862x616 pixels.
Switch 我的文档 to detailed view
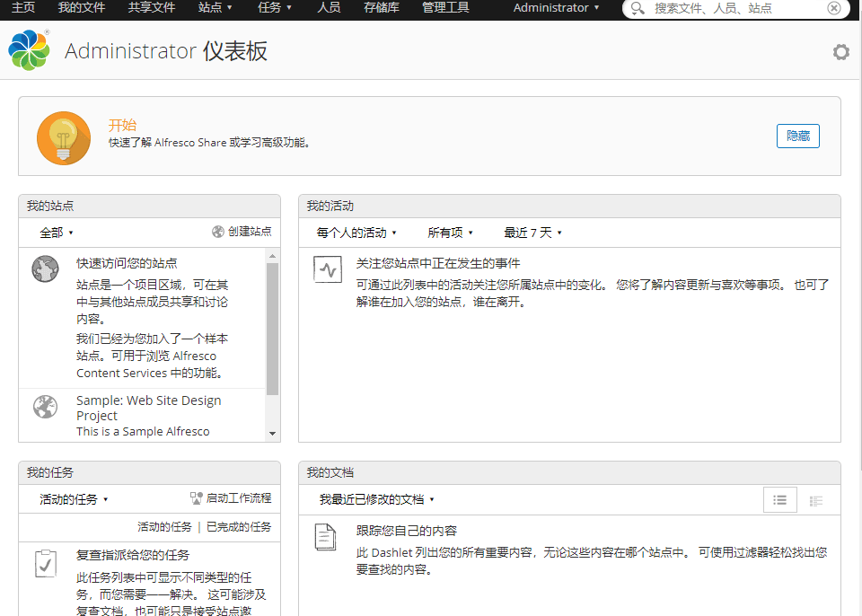tap(815, 499)
